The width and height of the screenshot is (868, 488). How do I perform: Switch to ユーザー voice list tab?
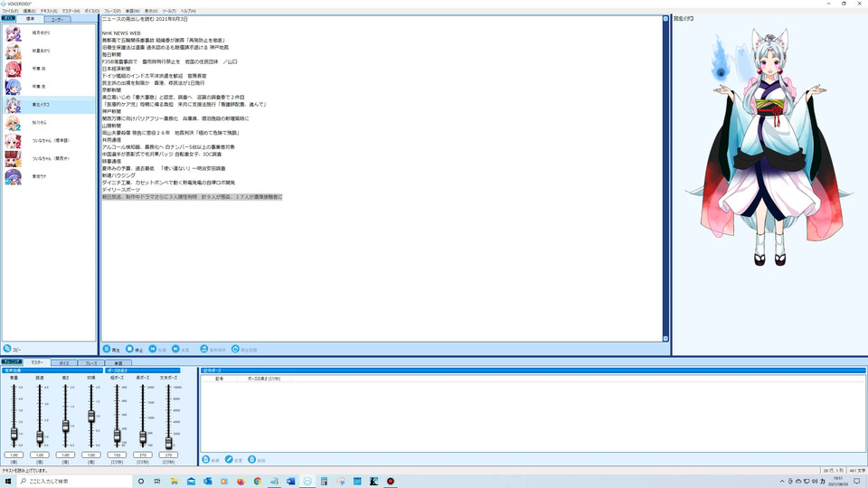57,19
